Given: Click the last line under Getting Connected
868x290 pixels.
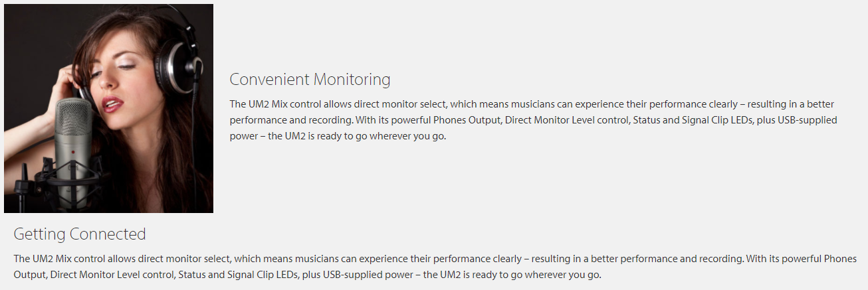Looking at the screenshot, I should (x=308, y=275).
